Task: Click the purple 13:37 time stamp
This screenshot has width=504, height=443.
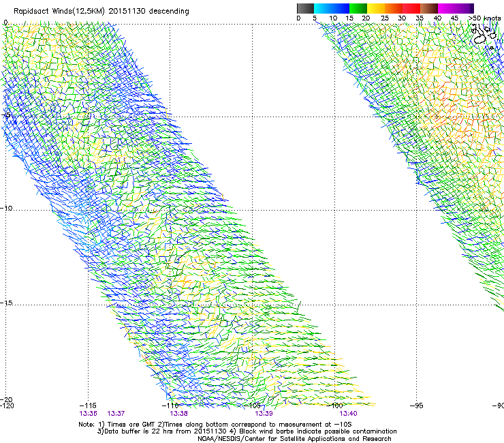Action: [x=116, y=414]
